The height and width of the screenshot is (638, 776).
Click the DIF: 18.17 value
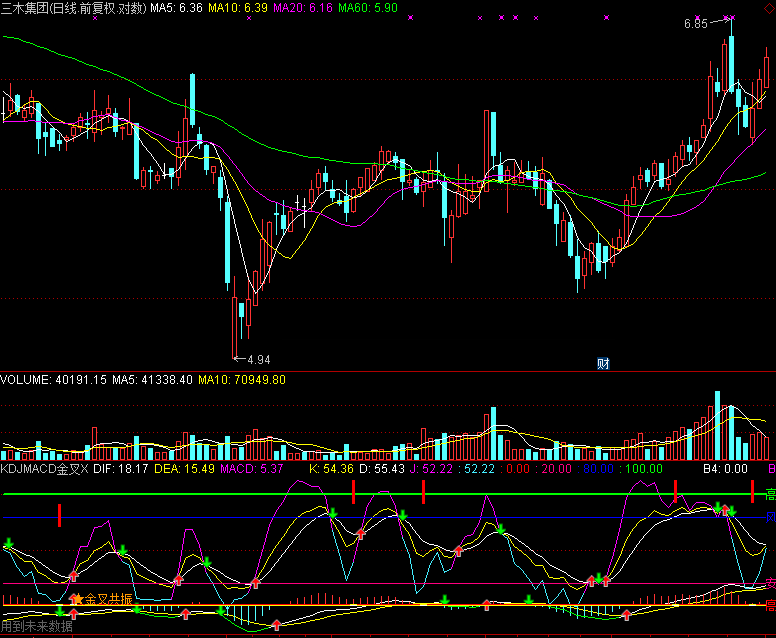(x=121, y=469)
